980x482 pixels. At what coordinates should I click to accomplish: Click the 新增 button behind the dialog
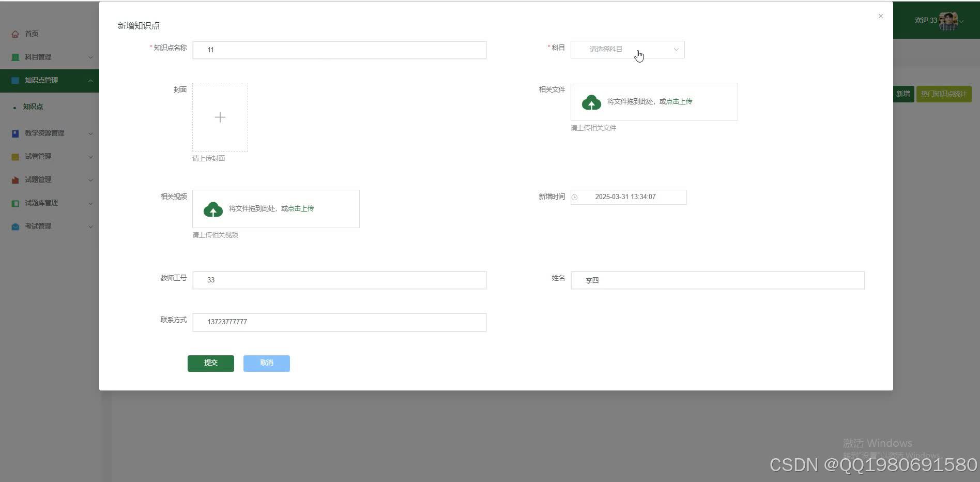904,94
